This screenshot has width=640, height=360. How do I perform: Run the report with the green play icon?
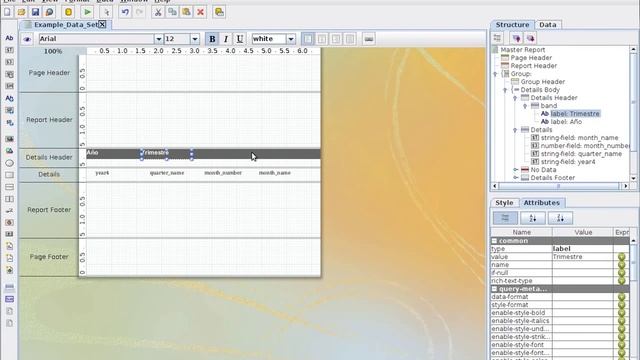87,12
